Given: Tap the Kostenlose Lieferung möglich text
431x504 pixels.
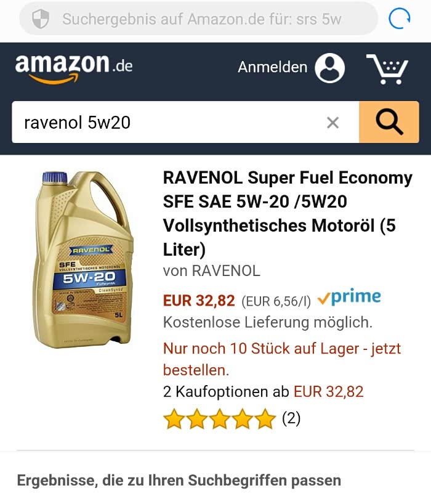Looking at the screenshot, I should coord(268,322).
